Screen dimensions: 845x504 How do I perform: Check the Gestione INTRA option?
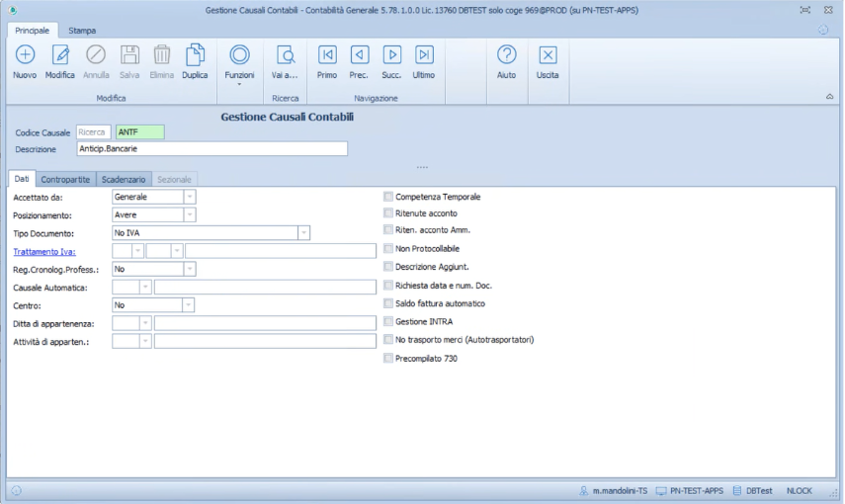388,322
